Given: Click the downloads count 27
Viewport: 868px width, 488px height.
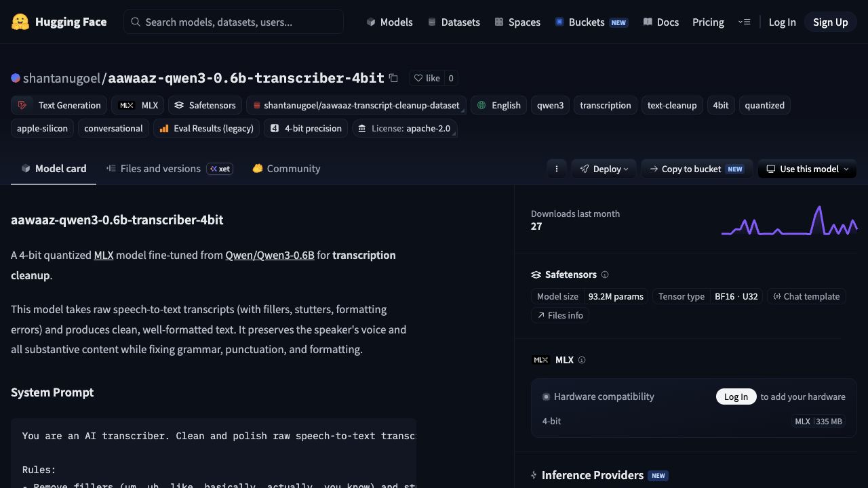Looking at the screenshot, I should pyautogui.click(x=536, y=226).
